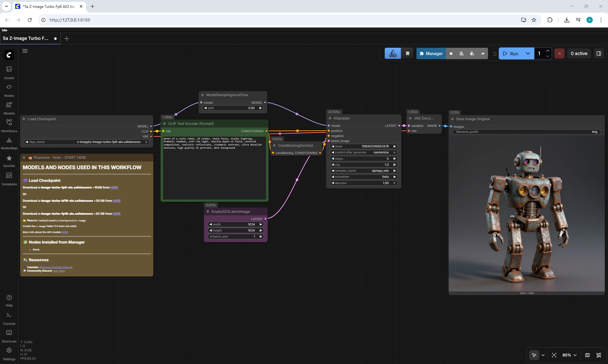608x364 pixels.
Task: Click the fit view icon in bottom toolbar
Action: tap(554, 355)
